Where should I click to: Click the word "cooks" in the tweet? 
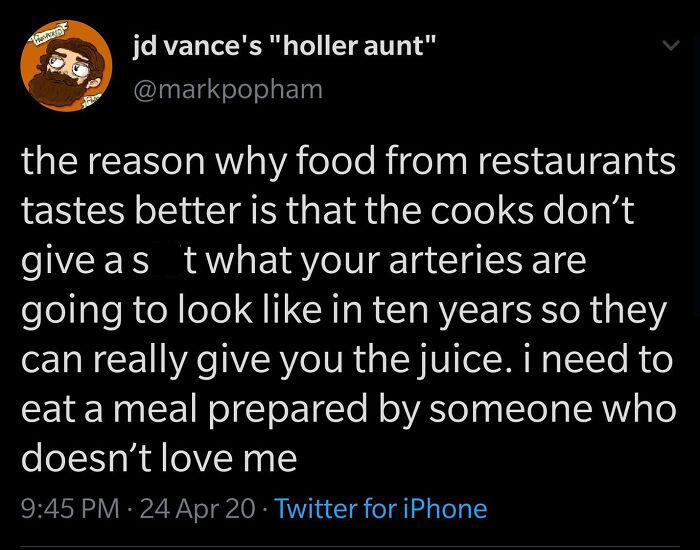pos(482,212)
